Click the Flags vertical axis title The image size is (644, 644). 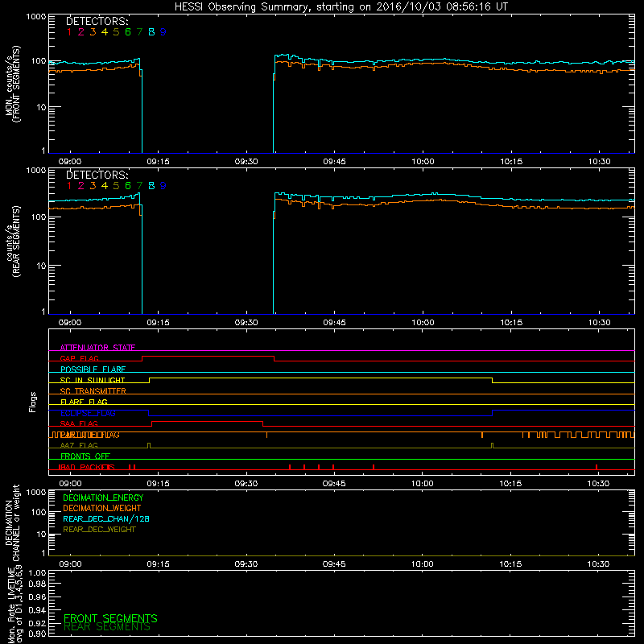tap(33, 402)
